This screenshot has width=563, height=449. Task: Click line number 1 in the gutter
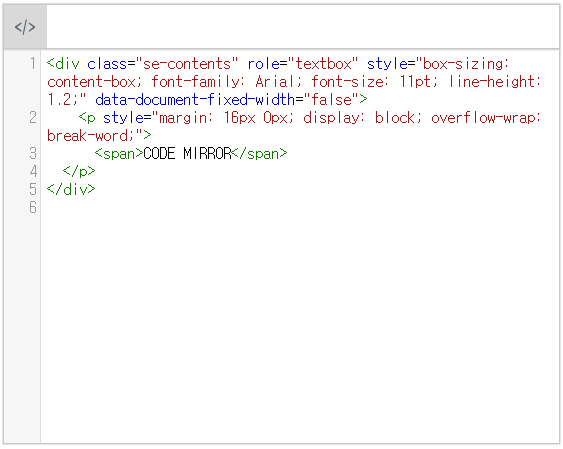tap(33, 64)
